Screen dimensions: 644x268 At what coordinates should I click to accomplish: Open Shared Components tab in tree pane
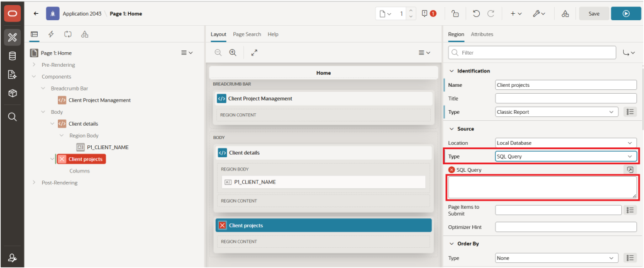pos(85,35)
